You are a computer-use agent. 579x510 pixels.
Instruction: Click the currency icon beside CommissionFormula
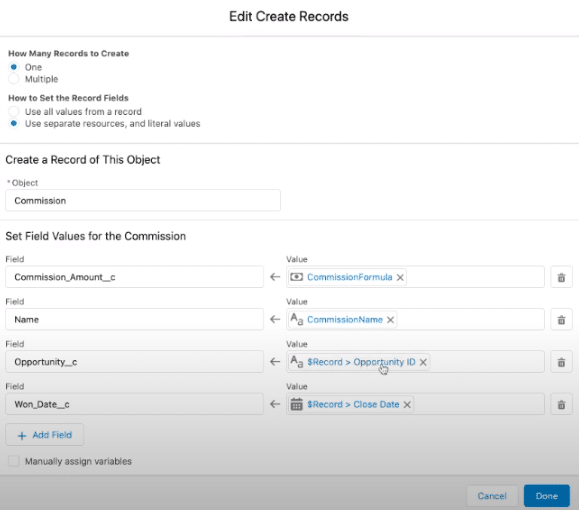click(297, 277)
